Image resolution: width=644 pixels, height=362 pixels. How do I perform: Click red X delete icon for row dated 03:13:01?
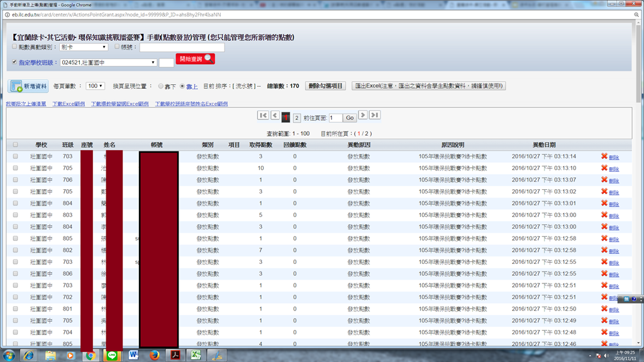click(x=604, y=203)
